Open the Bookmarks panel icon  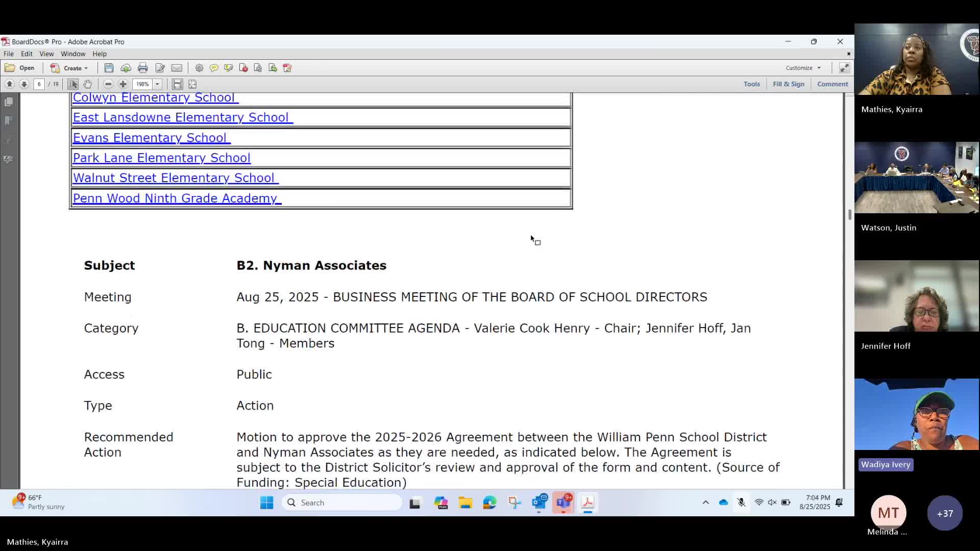pyautogui.click(x=9, y=120)
